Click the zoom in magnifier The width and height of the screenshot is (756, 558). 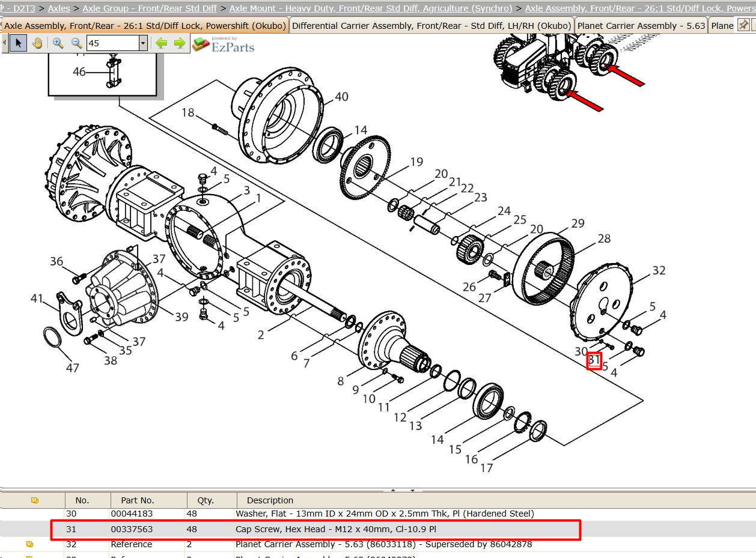pyautogui.click(x=58, y=43)
